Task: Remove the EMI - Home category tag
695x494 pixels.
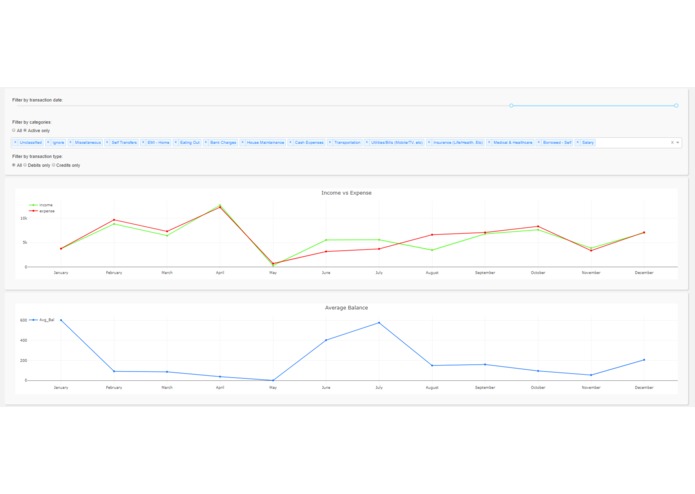Action: (143, 143)
